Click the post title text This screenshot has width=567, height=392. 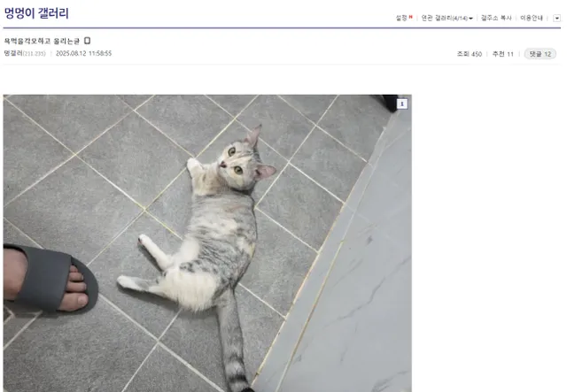pos(42,41)
